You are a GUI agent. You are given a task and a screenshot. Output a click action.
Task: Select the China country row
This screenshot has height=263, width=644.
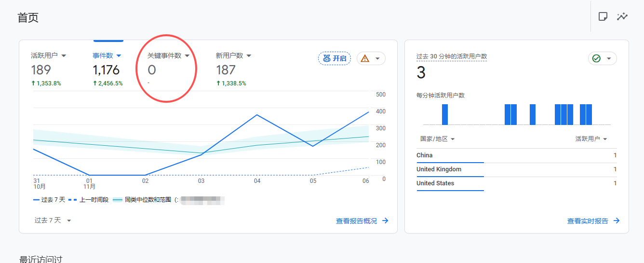click(516, 155)
